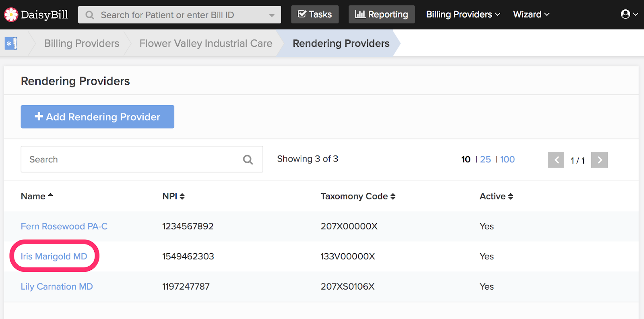Screen dimensions: 644x319
Task: Sort table by Active column
Action: point(496,196)
